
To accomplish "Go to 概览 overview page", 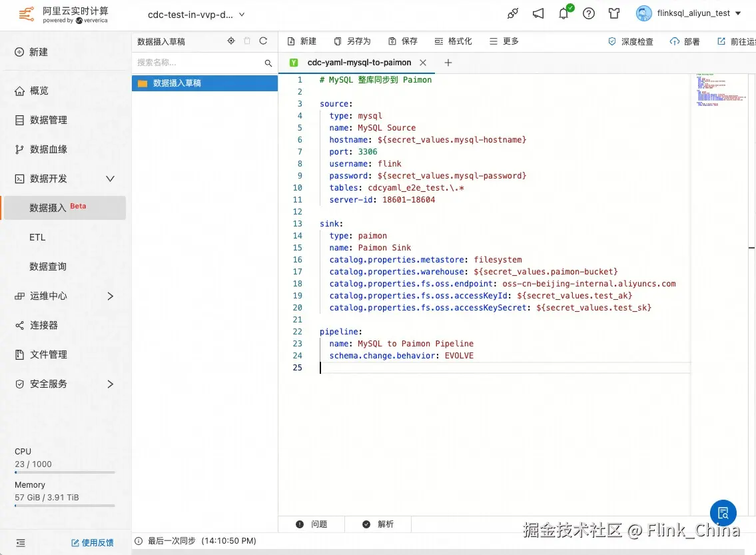I will [31, 91].
